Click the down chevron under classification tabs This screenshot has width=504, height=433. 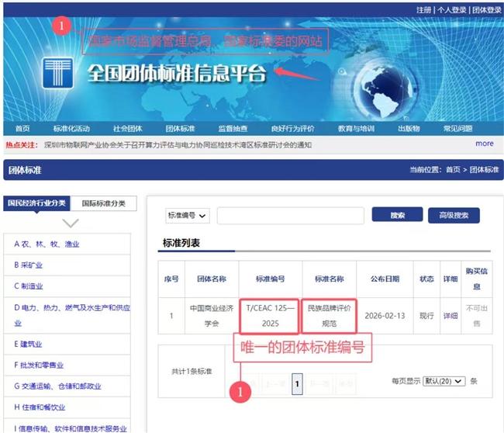pos(71,223)
